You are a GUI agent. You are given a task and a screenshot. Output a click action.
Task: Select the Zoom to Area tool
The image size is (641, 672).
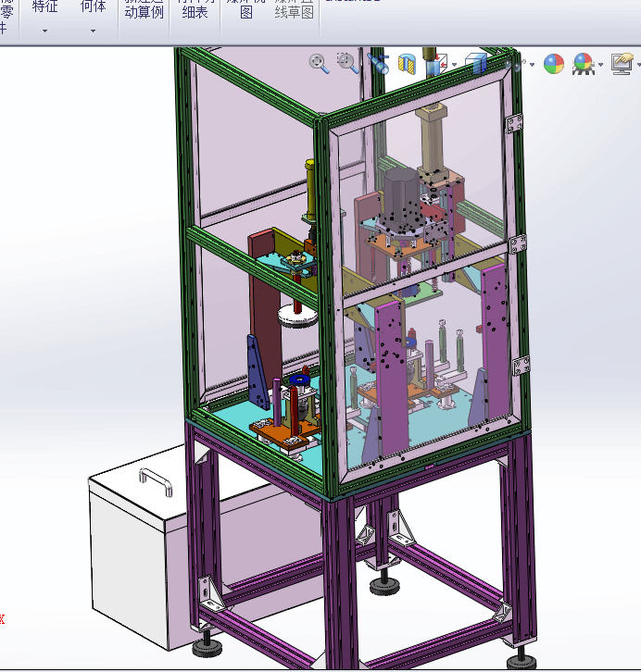click(347, 64)
